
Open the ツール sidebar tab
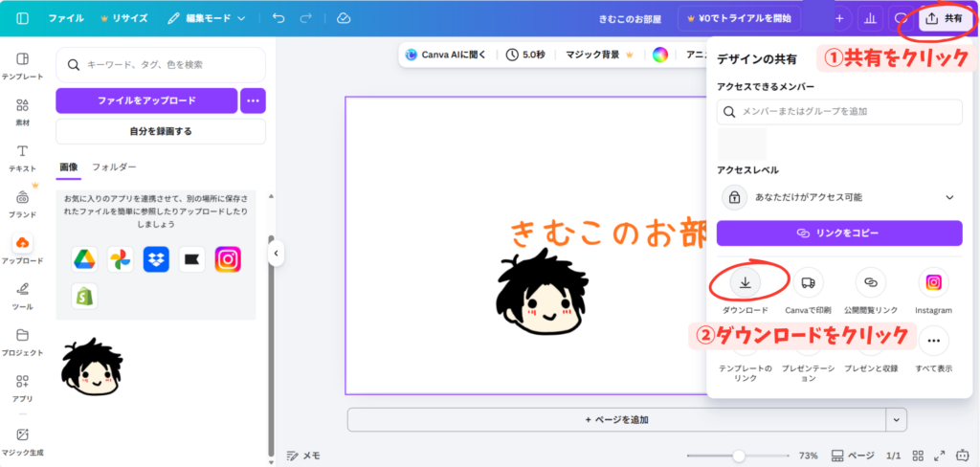(x=23, y=296)
